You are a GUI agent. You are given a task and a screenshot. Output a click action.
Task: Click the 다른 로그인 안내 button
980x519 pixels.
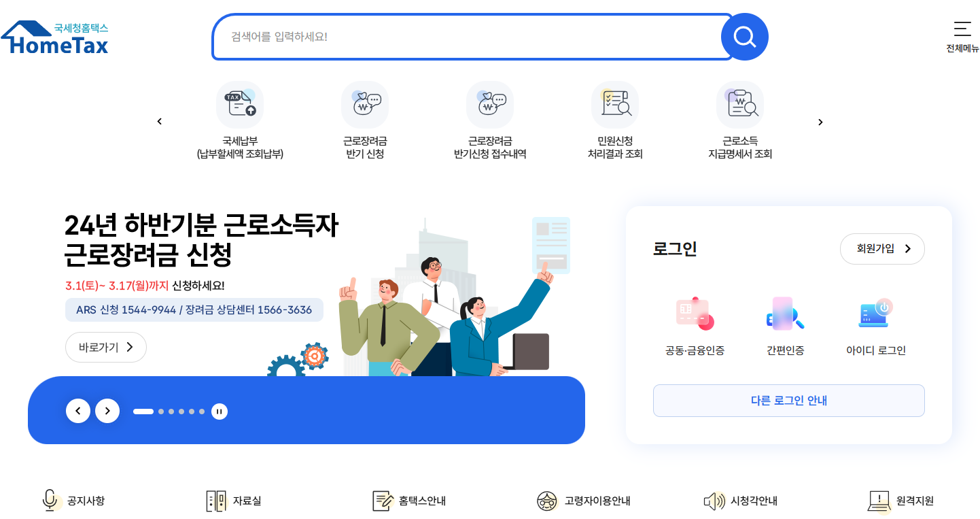[788, 401]
